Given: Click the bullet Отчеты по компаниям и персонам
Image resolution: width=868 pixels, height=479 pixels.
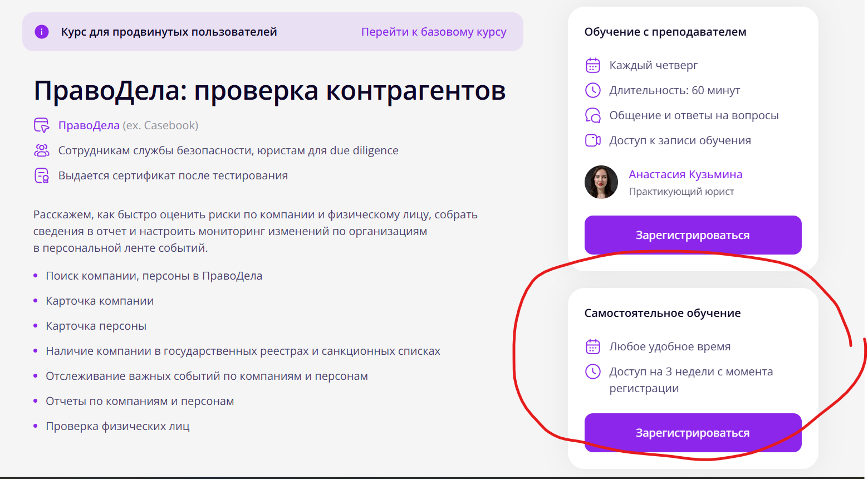Looking at the screenshot, I should (x=140, y=401).
